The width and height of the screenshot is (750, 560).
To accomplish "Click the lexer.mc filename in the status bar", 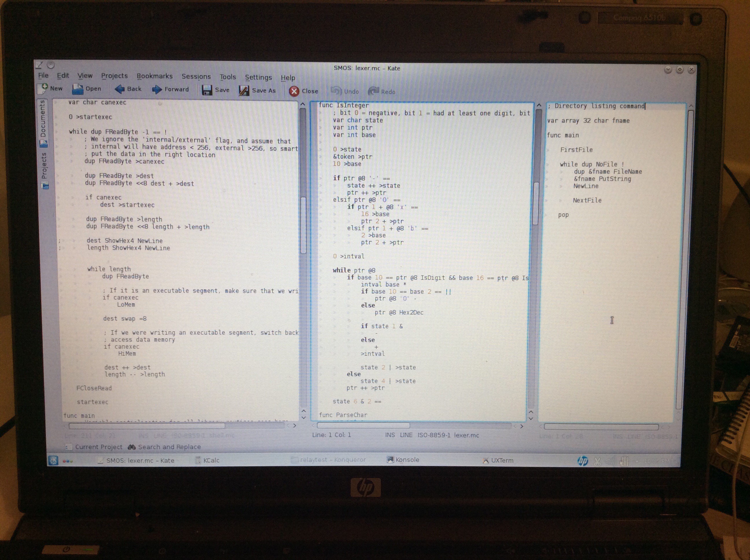I will coord(466,435).
